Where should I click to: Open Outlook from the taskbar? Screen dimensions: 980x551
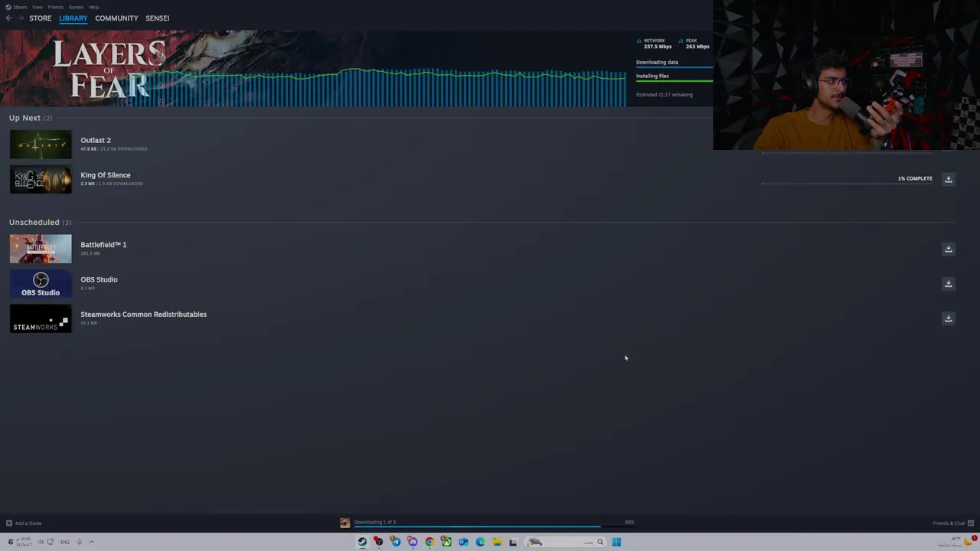coord(463,542)
